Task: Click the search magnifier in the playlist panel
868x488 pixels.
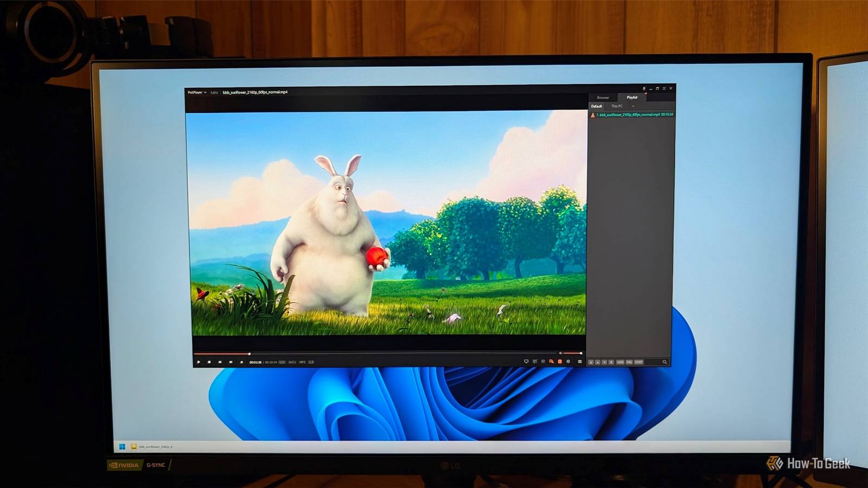Action: (x=665, y=362)
